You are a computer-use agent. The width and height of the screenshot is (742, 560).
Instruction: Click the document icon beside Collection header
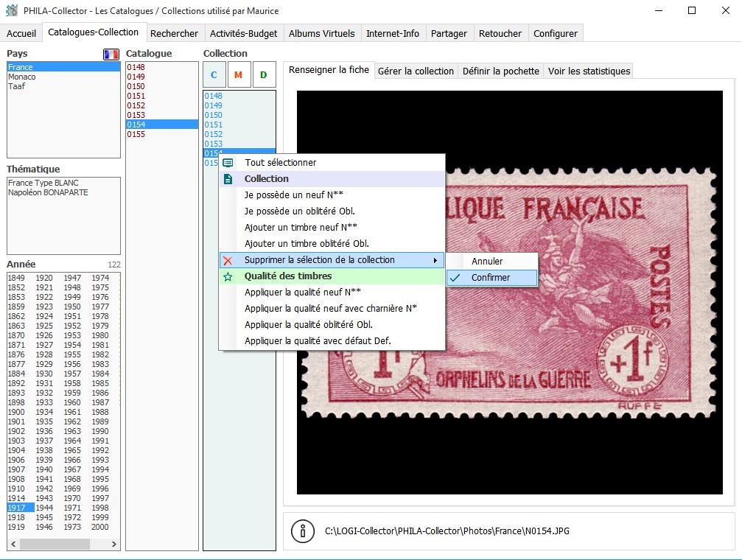click(228, 179)
